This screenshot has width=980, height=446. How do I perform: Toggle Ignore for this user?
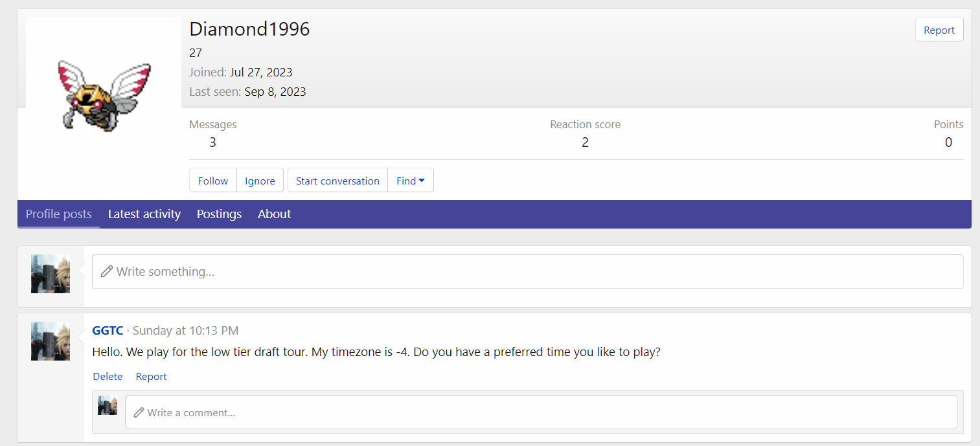[x=260, y=181]
